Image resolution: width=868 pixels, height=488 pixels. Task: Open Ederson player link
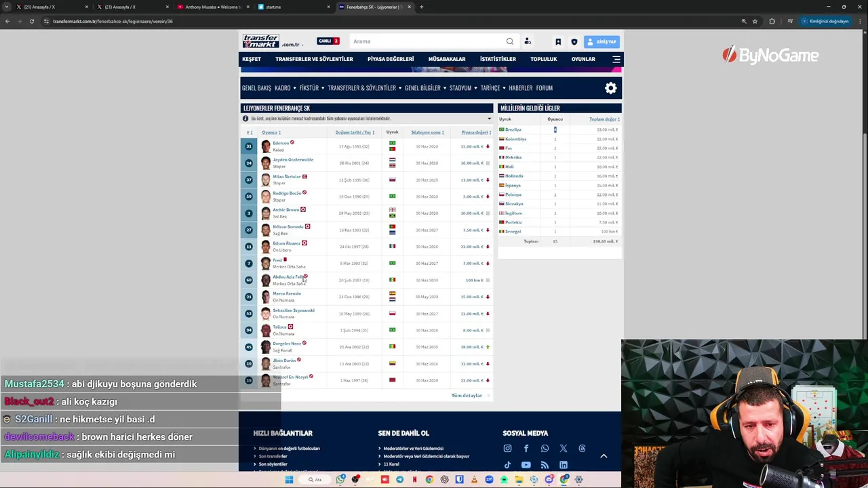coord(281,143)
